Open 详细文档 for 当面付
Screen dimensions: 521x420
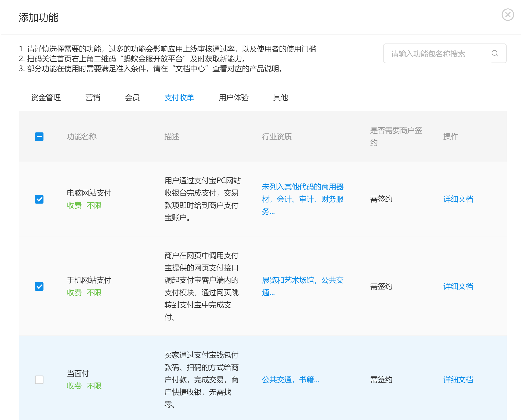(458, 380)
